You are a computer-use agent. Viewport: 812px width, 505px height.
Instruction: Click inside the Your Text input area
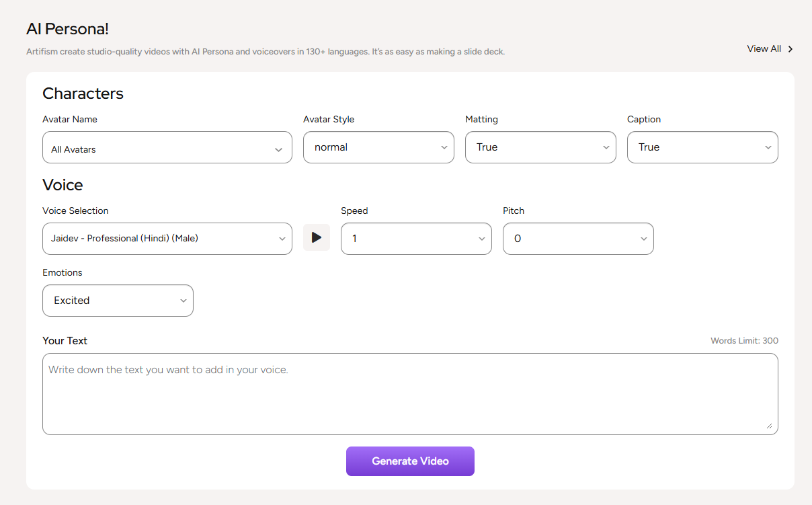[x=410, y=394]
